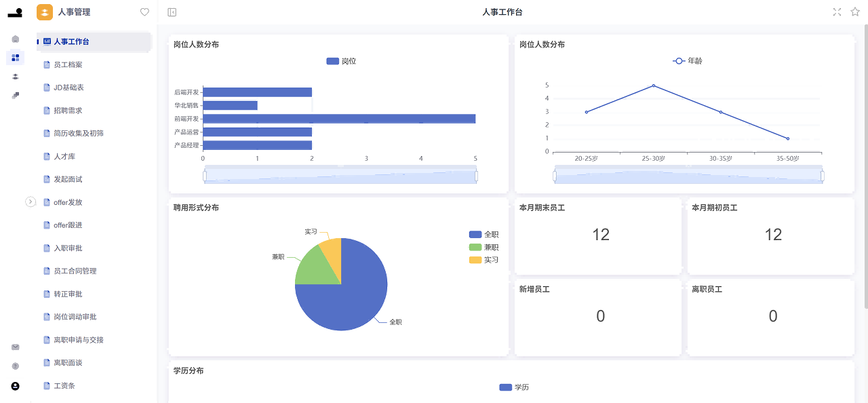868x403 pixels.
Task: Click the heart icon beside 人事管理 title
Action: pyautogui.click(x=143, y=12)
